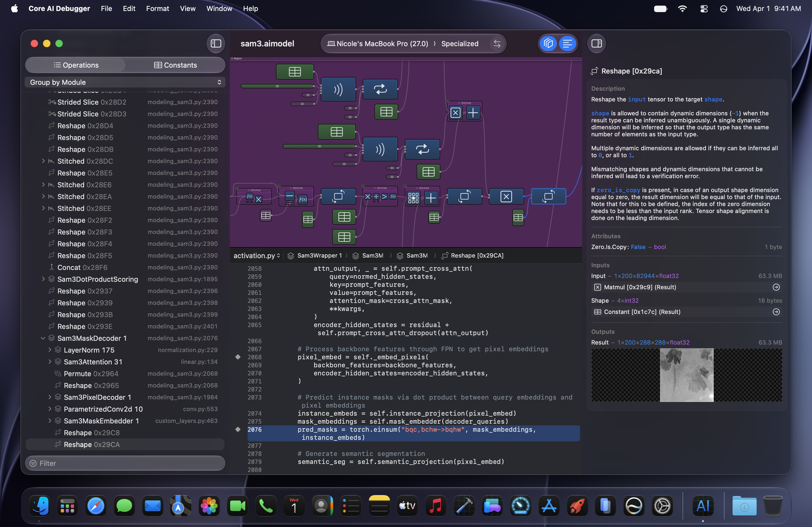Click breakpoint diamond at line 2076
The image size is (812, 527).
[x=238, y=429]
